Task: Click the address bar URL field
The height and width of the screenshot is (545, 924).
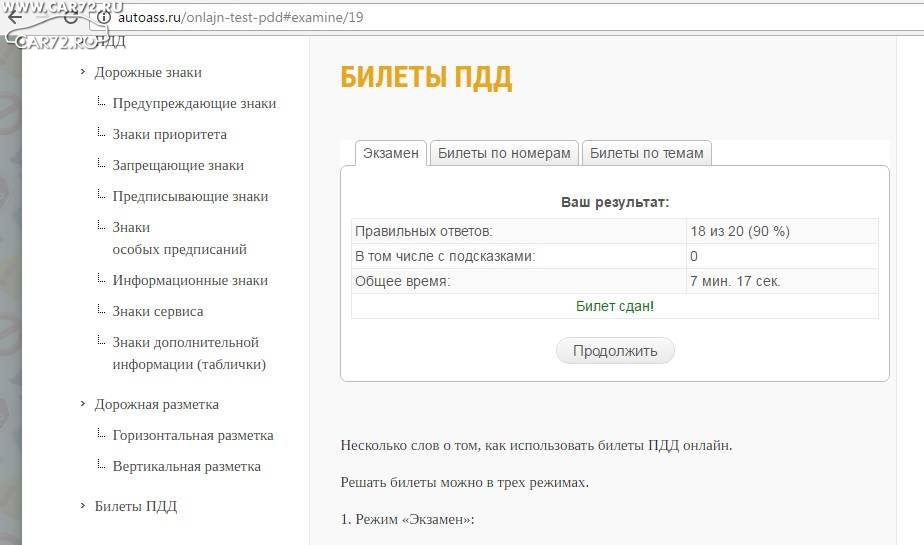Action: pyautogui.click(x=513, y=17)
